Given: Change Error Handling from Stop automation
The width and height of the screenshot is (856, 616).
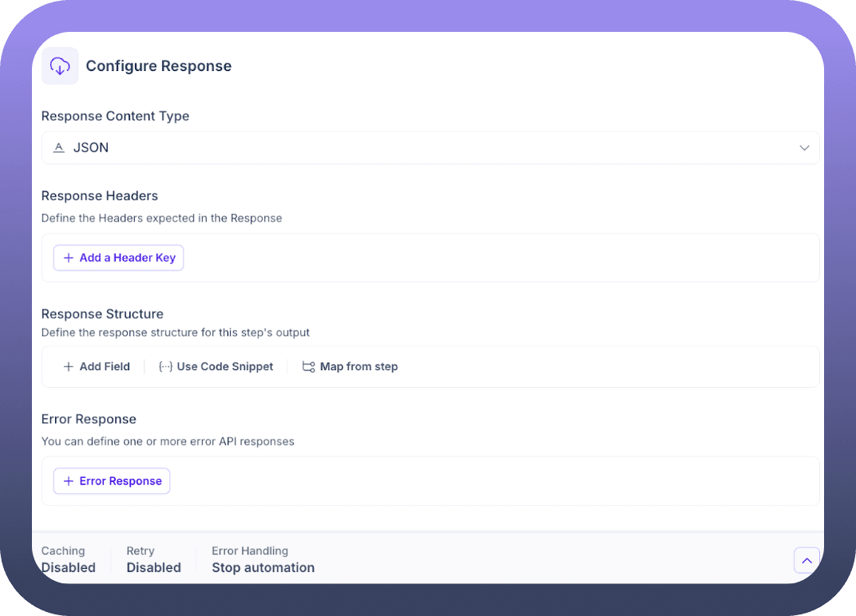Looking at the screenshot, I should pyautogui.click(x=263, y=560).
